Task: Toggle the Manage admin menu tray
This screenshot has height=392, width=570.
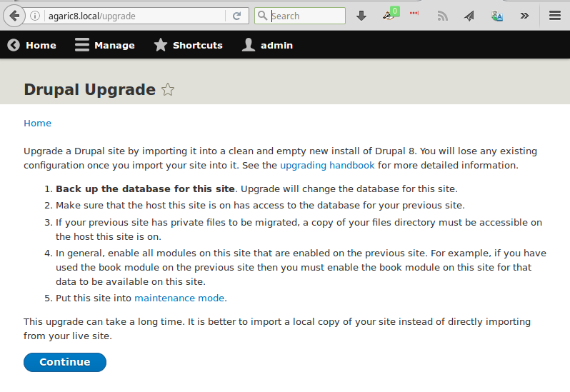Action: pyautogui.click(x=104, y=45)
